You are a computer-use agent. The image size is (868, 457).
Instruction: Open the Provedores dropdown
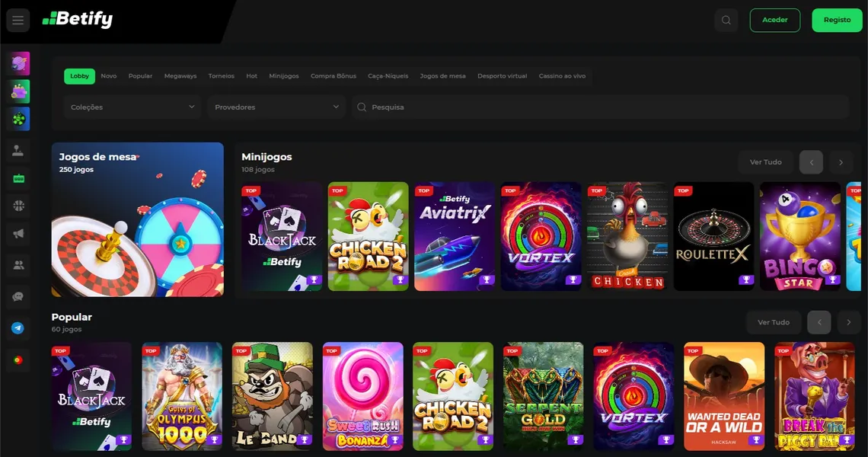276,107
